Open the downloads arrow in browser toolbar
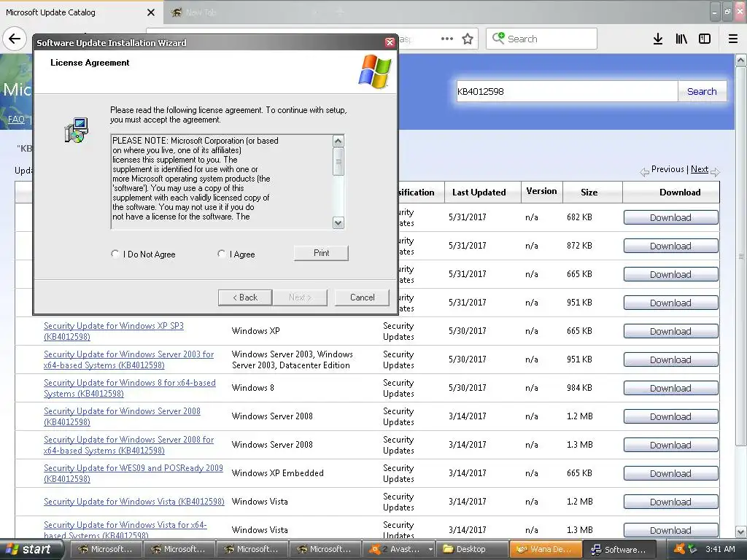 click(657, 39)
